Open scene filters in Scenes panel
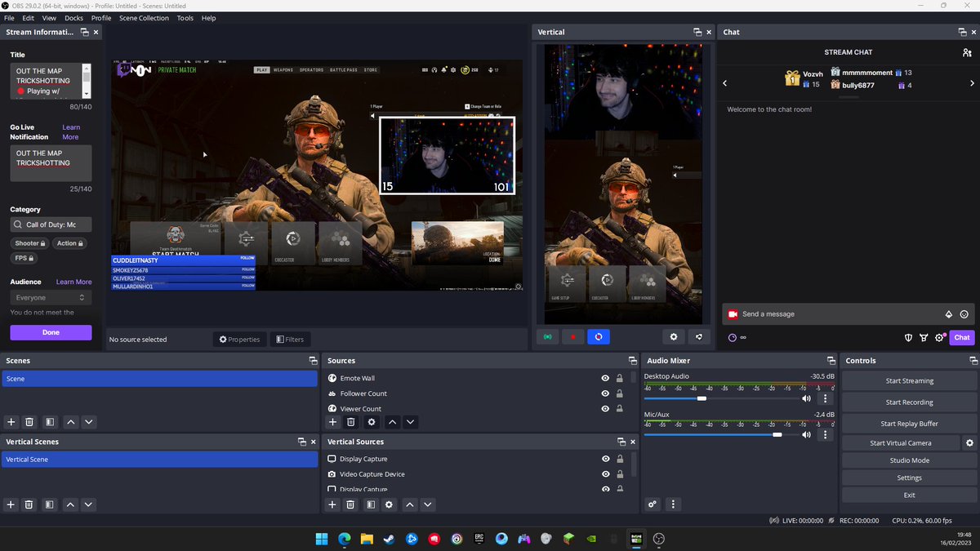The image size is (980, 551). (x=50, y=422)
